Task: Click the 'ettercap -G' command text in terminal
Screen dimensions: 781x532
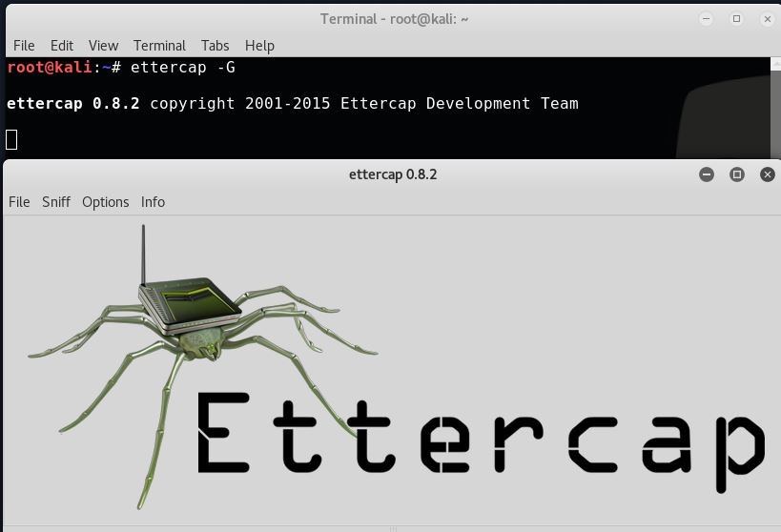Action: (x=183, y=68)
